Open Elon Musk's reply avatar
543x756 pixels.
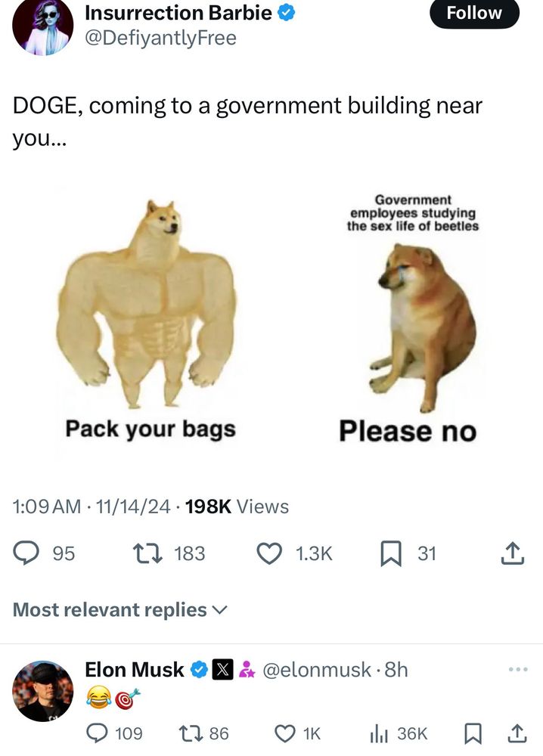pos(43,691)
